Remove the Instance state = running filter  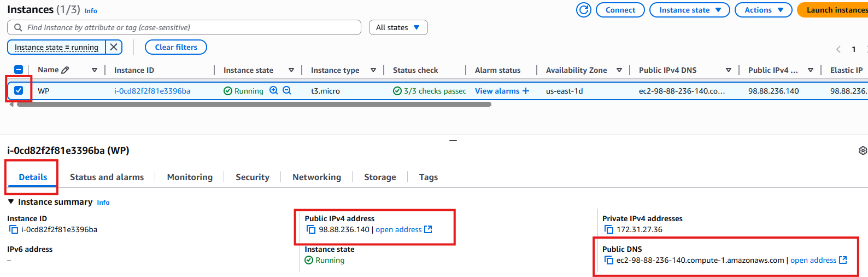[114, 47]
